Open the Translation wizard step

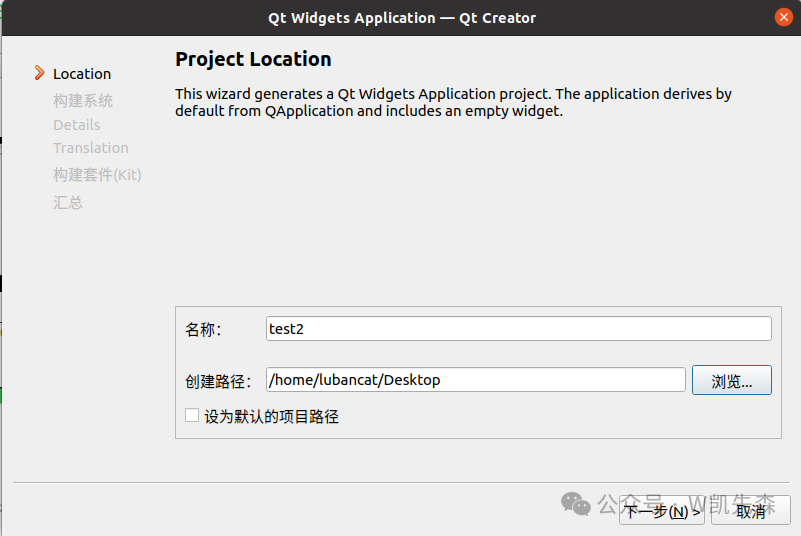(x=91, y=148)
